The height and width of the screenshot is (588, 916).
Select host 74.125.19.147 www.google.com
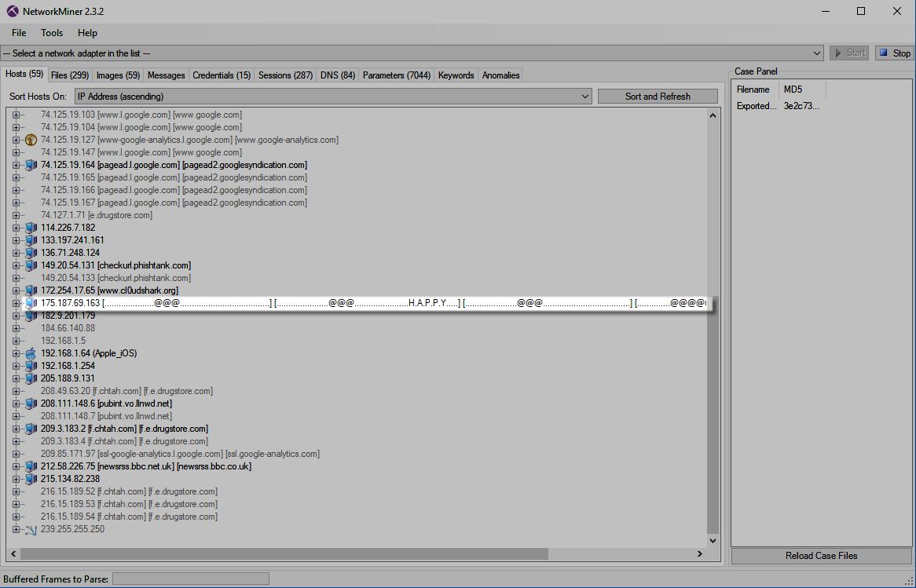[141, 152]
